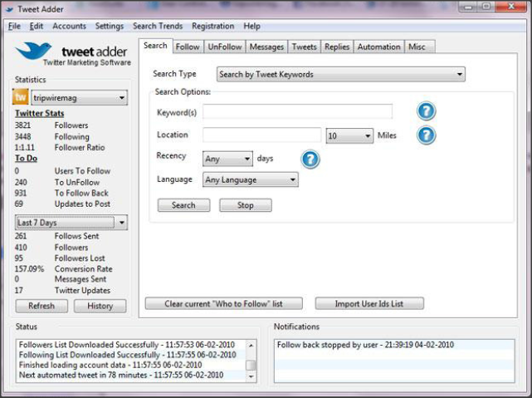Open the Any Language dropdown
The width and height of the screenshot is (532, 398).
pos(251,180)
